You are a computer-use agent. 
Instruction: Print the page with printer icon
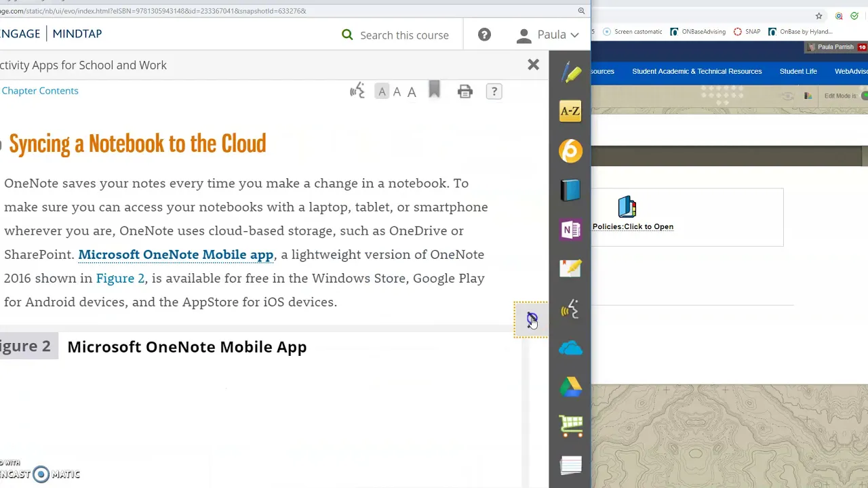click(465, 91)
